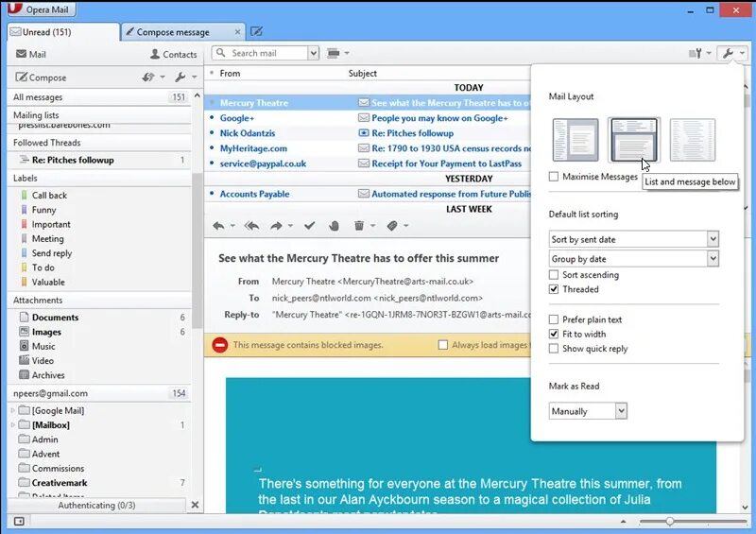Click the mail view icon beside the search box
The height and width of the screenshot is (534, 756).
[334, 53]
